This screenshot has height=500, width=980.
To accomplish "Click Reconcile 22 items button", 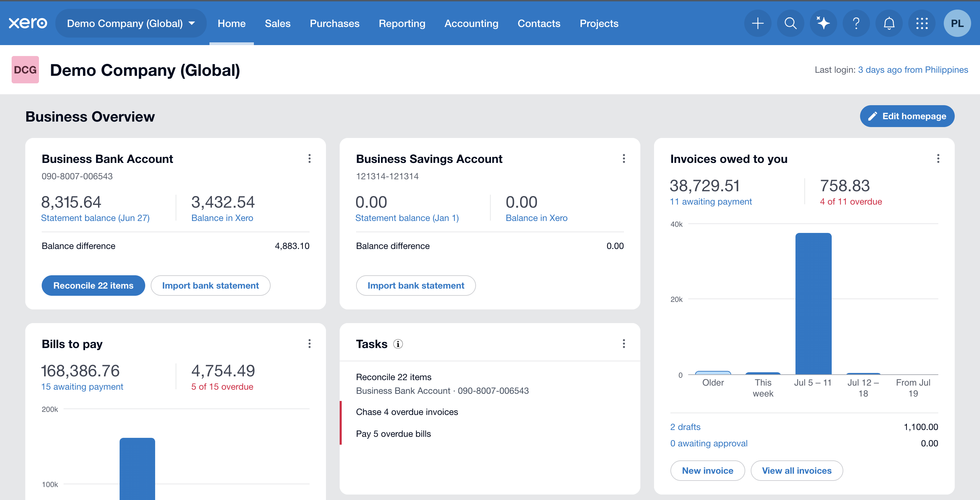I will (x=93, y=286).
